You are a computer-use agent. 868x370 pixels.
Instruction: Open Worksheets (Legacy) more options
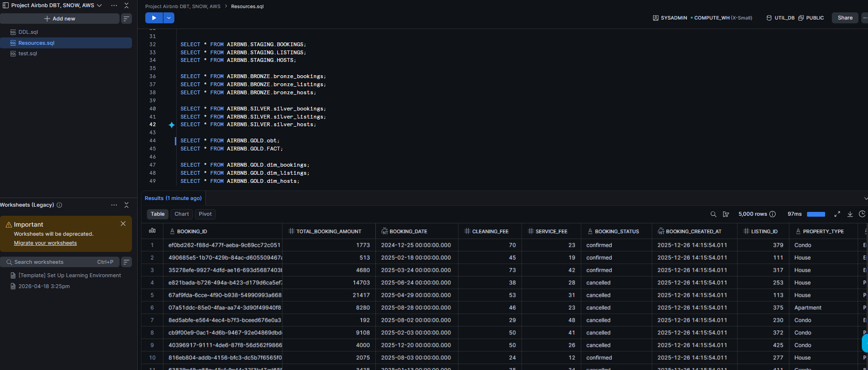click(114, 205)
